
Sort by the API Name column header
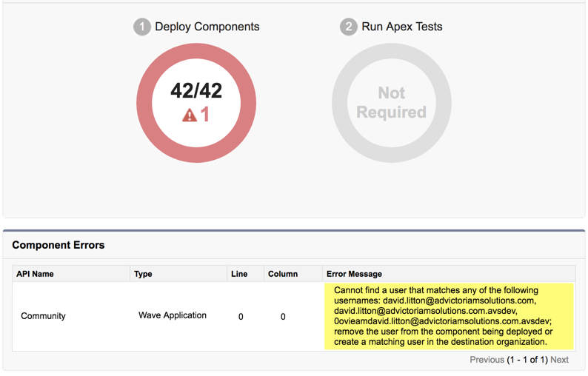(x=35, y=274)
